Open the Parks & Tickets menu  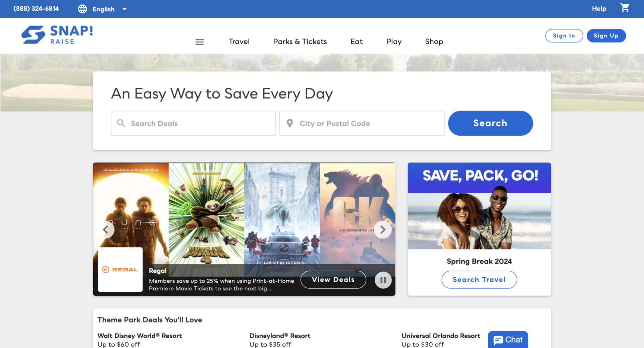(x=300, y=42)
